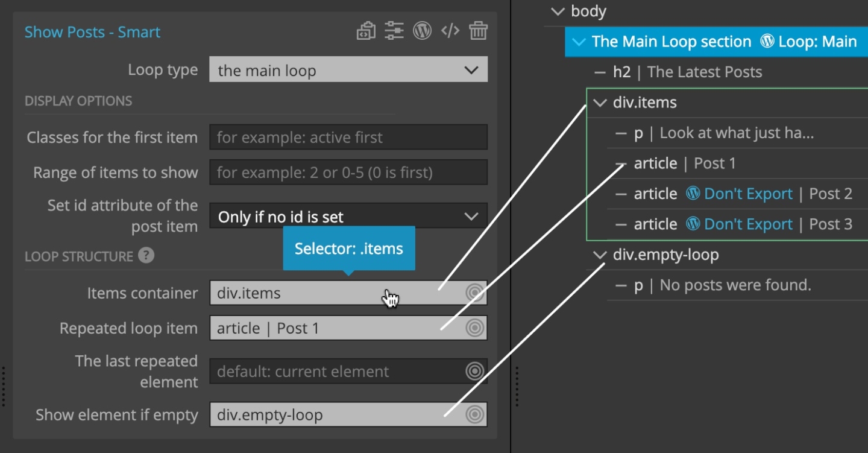Image resolution: width=868 pixels, height=453 pixels.
Task: Open the options sliders icon
Action: (x=394, y=30)
